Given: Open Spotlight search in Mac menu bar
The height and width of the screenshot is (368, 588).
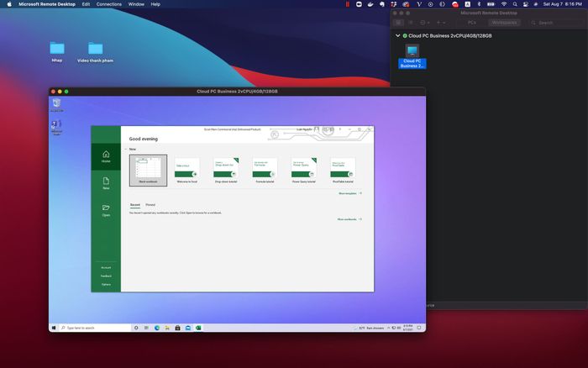Looking at the screenshot, I should pyautogui.click(x=515, y=4).
